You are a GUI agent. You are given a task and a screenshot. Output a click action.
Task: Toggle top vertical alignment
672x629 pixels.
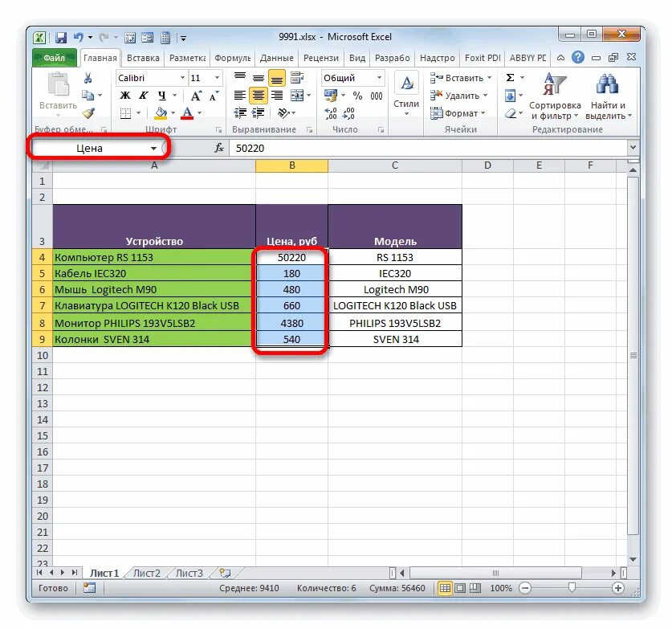[240, 78]
